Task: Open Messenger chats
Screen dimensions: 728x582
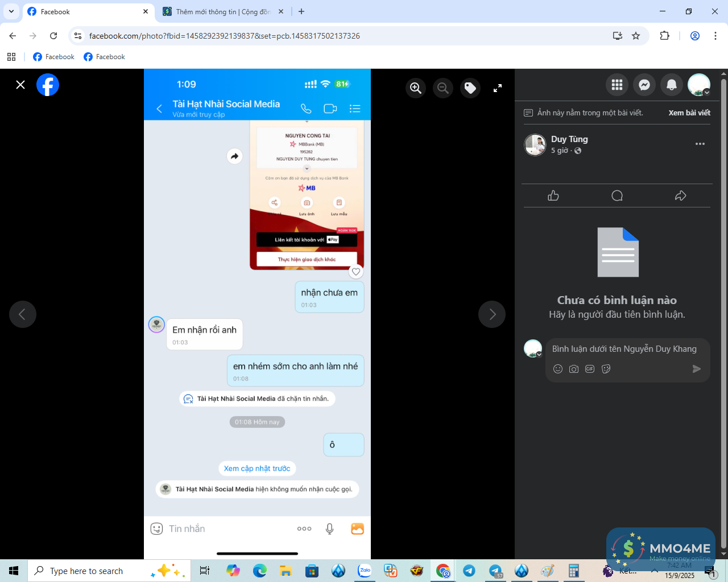Action: (x=644, y=85)
